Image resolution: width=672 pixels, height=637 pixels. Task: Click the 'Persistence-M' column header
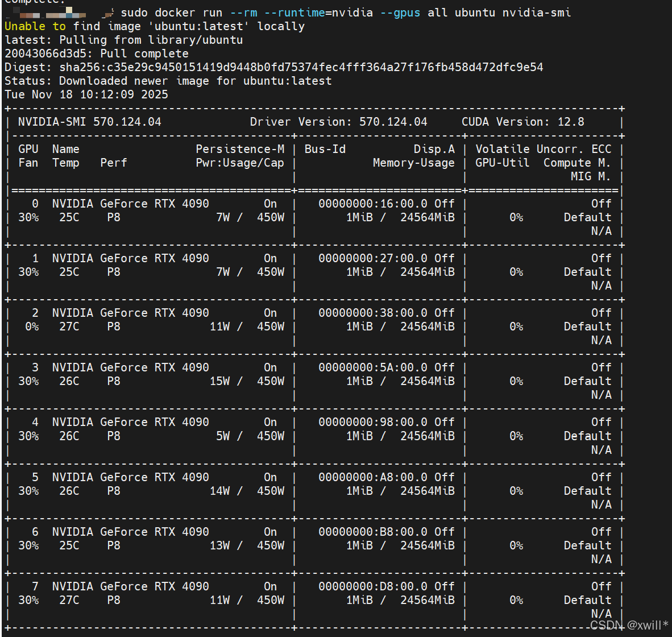pos(240,149)
